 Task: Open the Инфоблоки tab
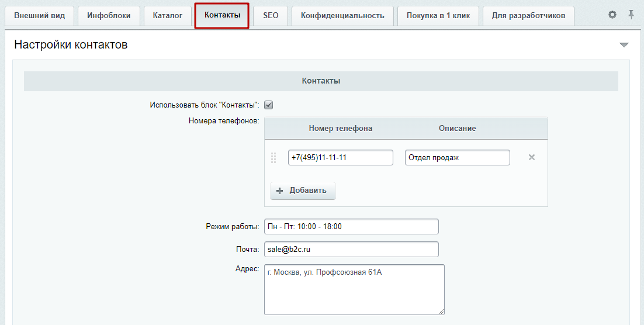[x=109, y=16]
